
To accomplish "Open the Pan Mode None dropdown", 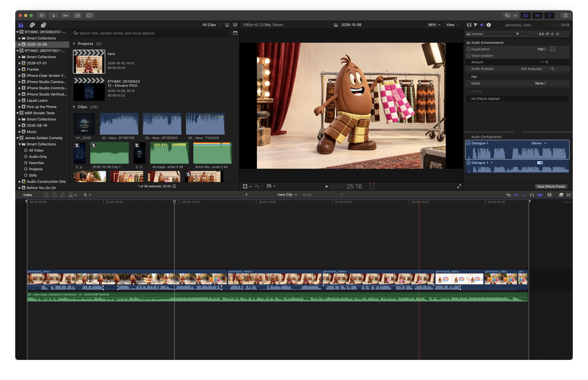I will coord(541,83).
